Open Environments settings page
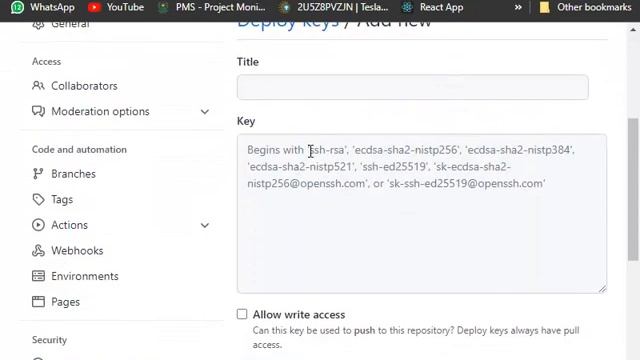Image resolution: width=640 pixels, height=360 pixels. click(x=85, y=276)
